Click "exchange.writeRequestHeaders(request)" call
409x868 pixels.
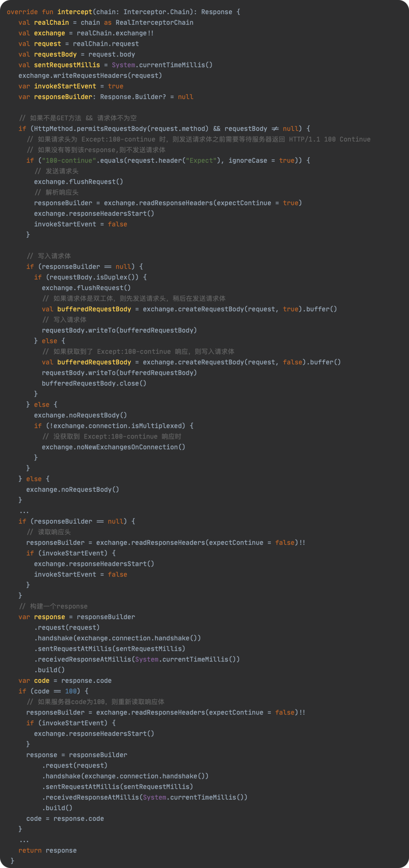[90, 76]
